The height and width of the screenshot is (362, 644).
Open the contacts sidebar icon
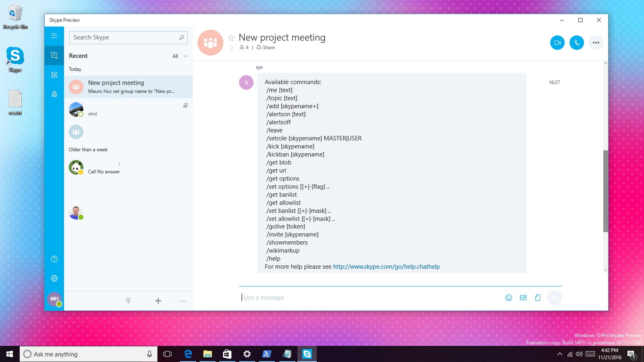tap(54, 75)
